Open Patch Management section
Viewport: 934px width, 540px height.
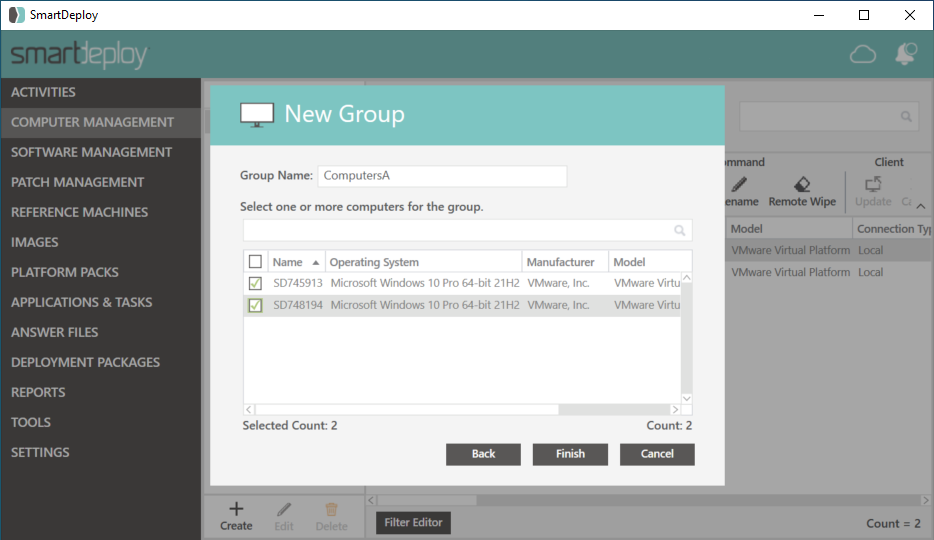coord(101,182)
